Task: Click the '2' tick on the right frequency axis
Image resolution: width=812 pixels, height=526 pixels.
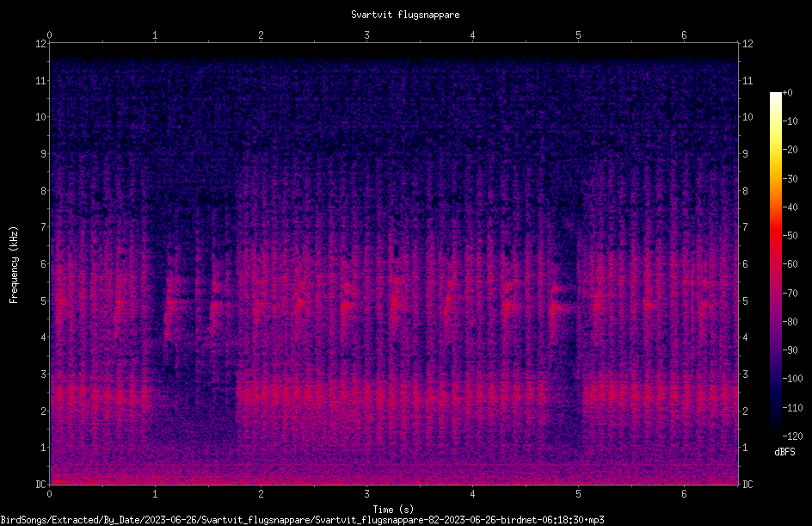Action: click(746, 411)
